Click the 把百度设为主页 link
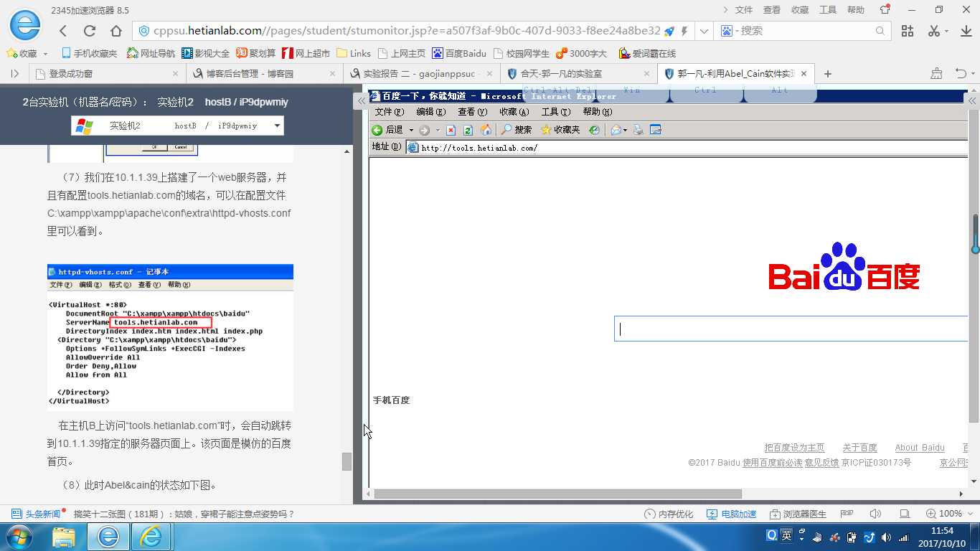 coord(794,448)
